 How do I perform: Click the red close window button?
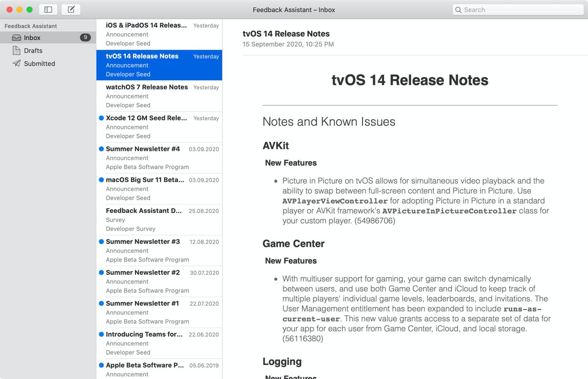tap(9, 10)
